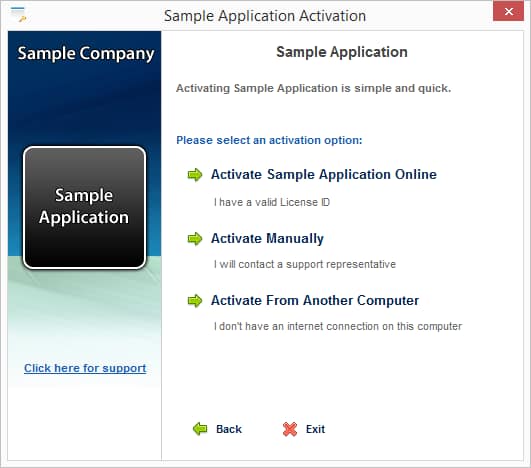This screenshot has height=468, width=531.
Task: Go back using the Back label
Action: pyautogui.click(x=229, y=429)
